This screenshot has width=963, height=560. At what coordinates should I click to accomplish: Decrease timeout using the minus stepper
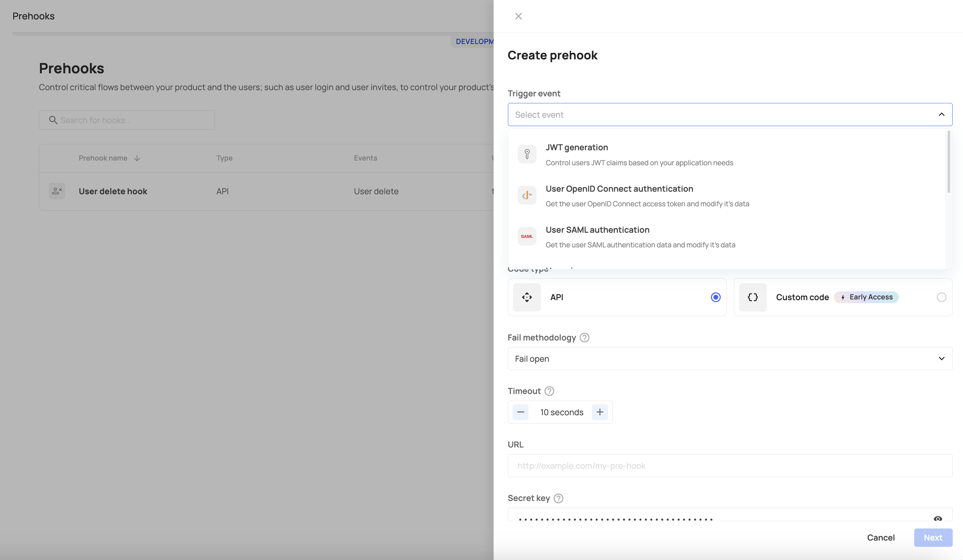point(520,412)
